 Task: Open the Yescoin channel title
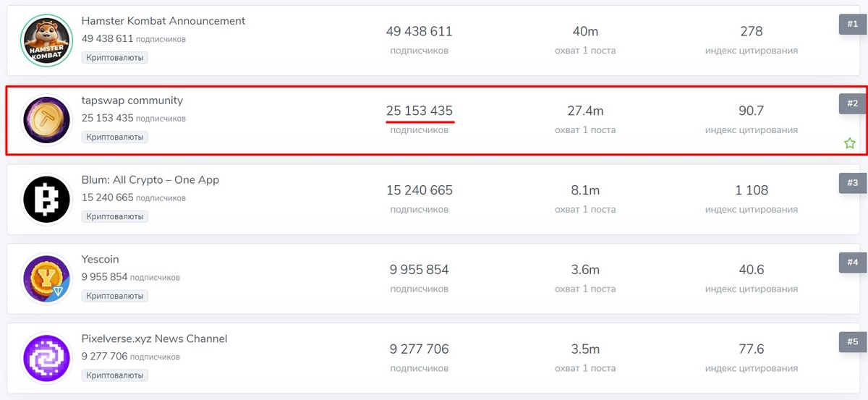101,260
